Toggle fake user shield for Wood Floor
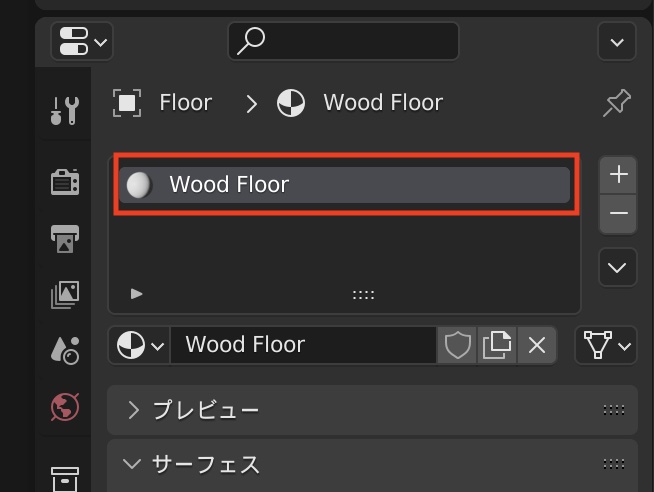The width and height of the screenshot is (654, 492). point(458,345)
